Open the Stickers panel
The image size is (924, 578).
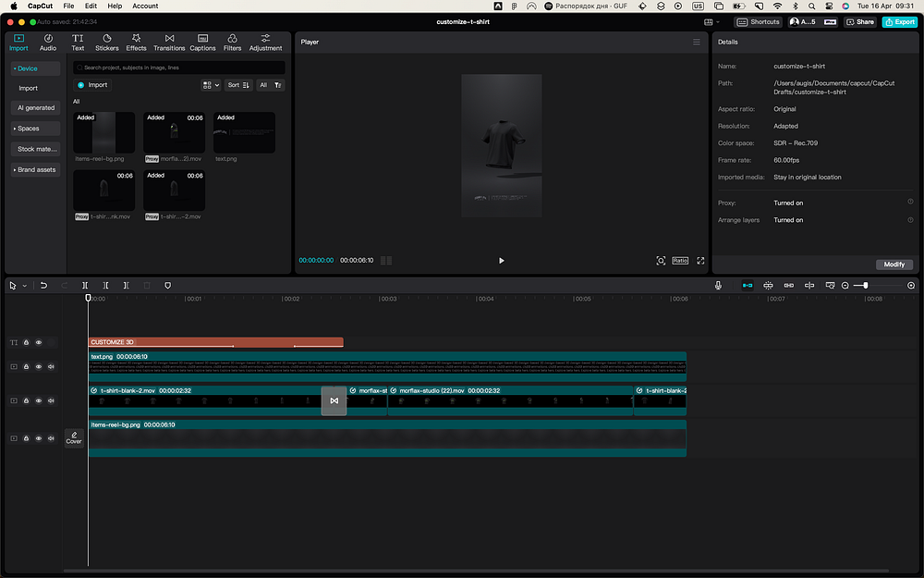pyautogui.click(x=106, y=42)
